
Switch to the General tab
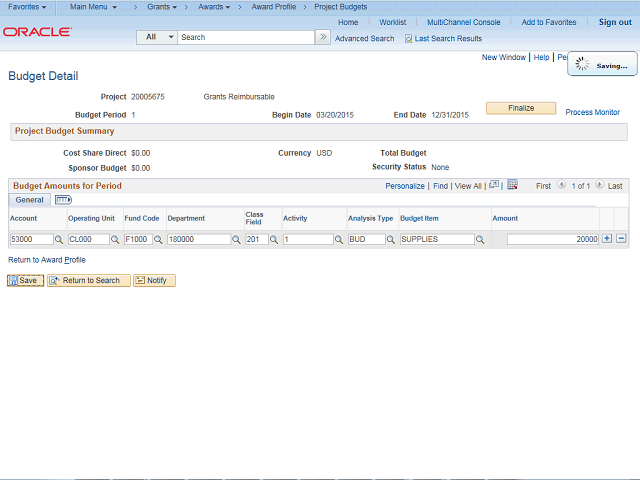[29, 200]
